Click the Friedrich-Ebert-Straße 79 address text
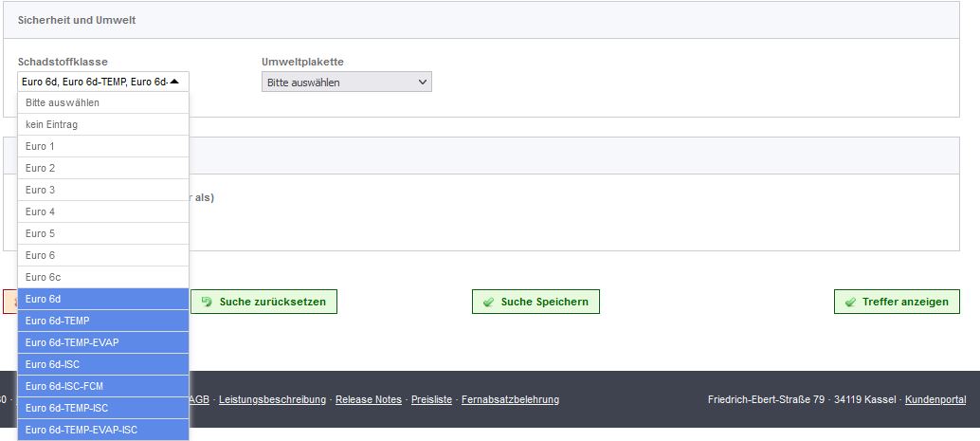980x441 pixels. (766, 399)
